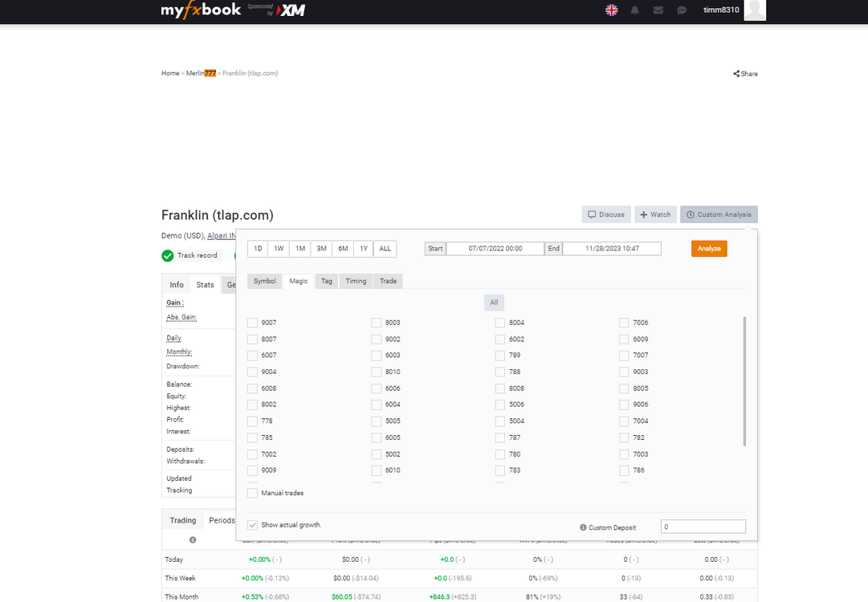Click the Watch button
868x602 pixels.
point(655,214)
